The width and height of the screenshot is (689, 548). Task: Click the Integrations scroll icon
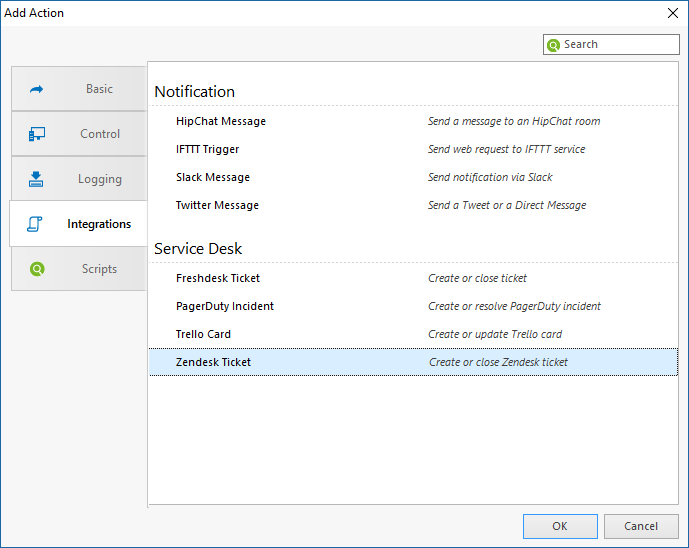[35, 224]
